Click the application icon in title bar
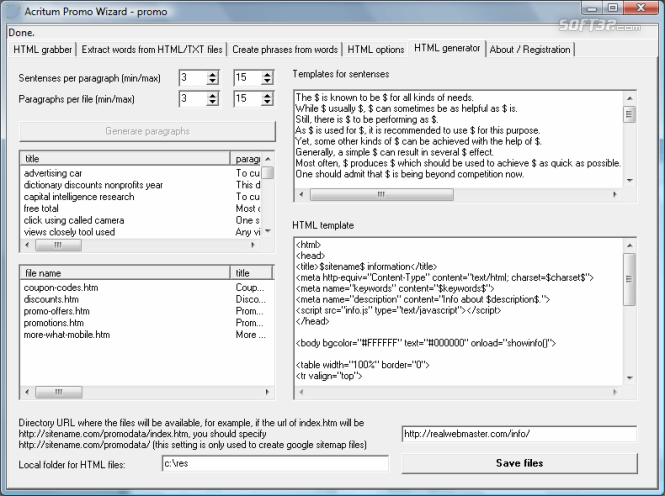 tap(14, 11)
